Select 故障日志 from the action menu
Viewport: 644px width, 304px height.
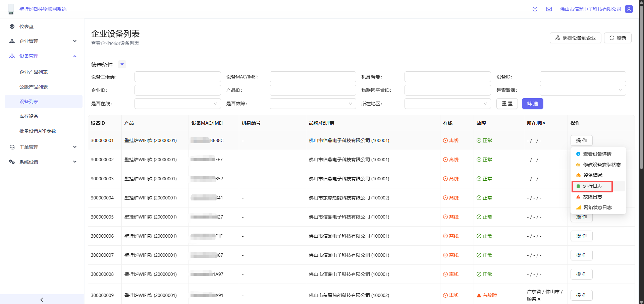click(592, 197)
